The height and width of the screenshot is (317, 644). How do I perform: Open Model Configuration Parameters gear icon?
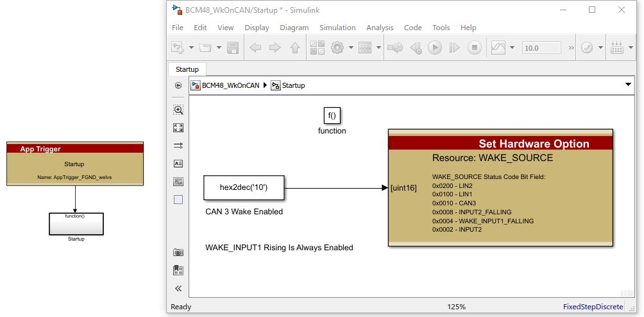337,47
